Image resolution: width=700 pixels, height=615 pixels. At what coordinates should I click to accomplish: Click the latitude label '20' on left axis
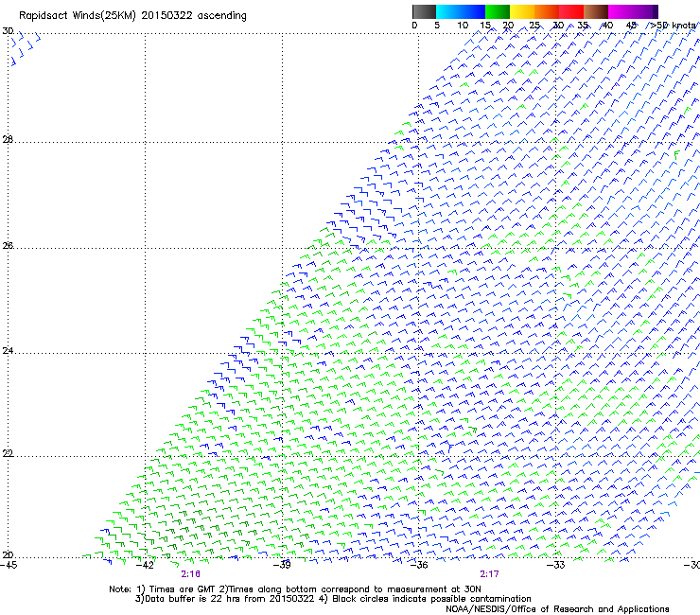pos(8,555)
